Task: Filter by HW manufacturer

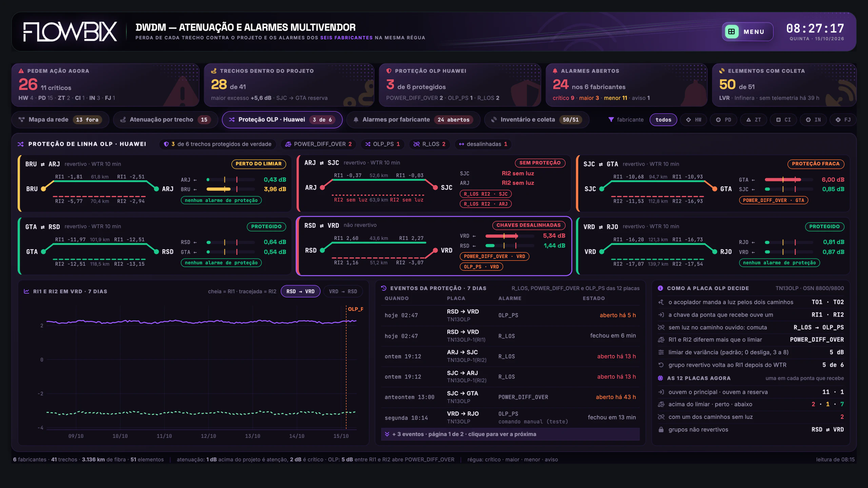Action: point(693,120)
